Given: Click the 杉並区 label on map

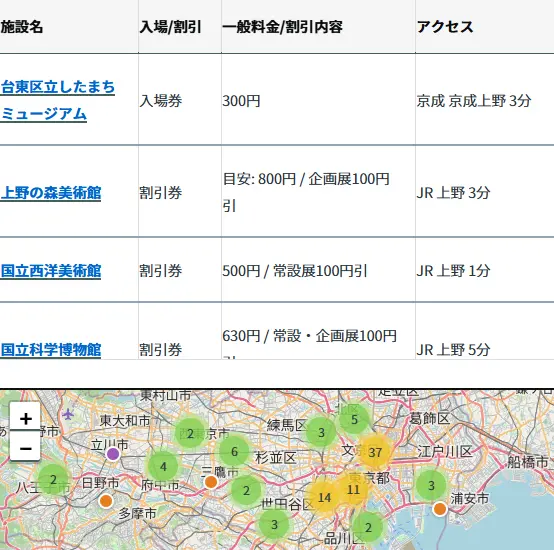Looking at the screenshot, I should click(x=276, y=458).
